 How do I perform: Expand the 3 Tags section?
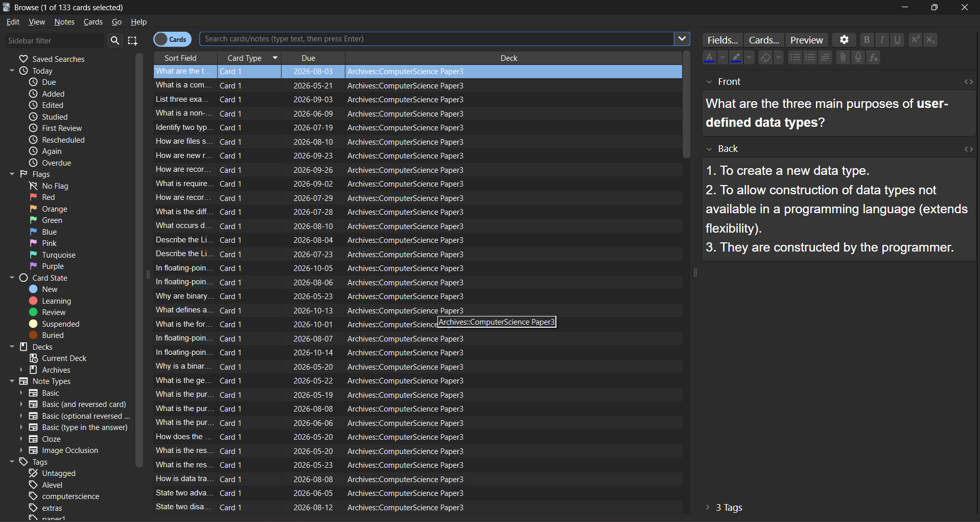[x=708, y=507]
